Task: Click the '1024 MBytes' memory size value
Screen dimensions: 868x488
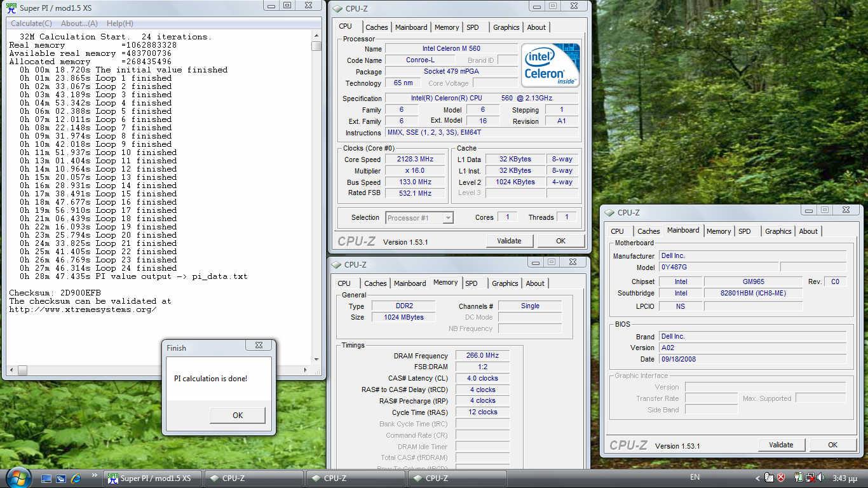Action: point(403,317)
